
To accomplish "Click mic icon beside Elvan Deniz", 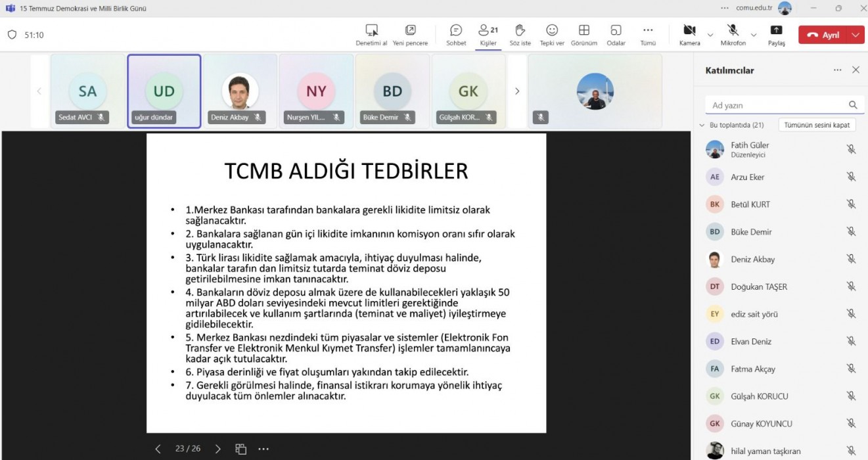I will [x=851, y=342].
